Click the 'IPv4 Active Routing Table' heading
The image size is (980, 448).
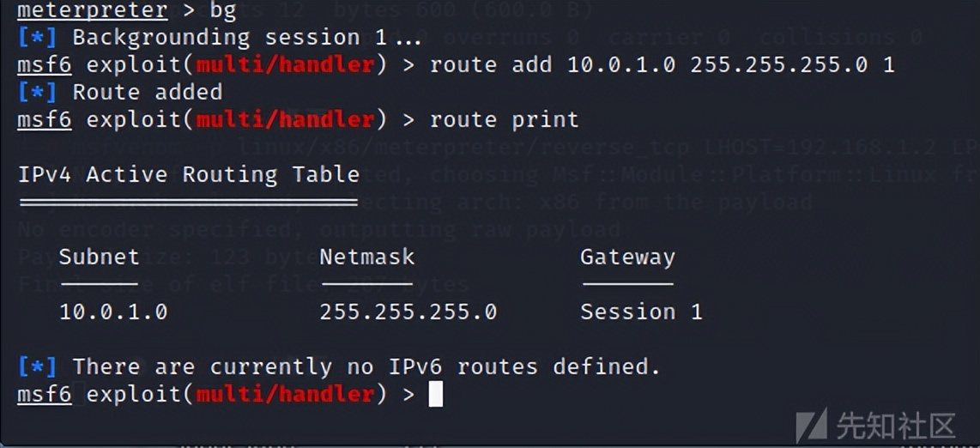pyautogui.click(x=188, y=174)
